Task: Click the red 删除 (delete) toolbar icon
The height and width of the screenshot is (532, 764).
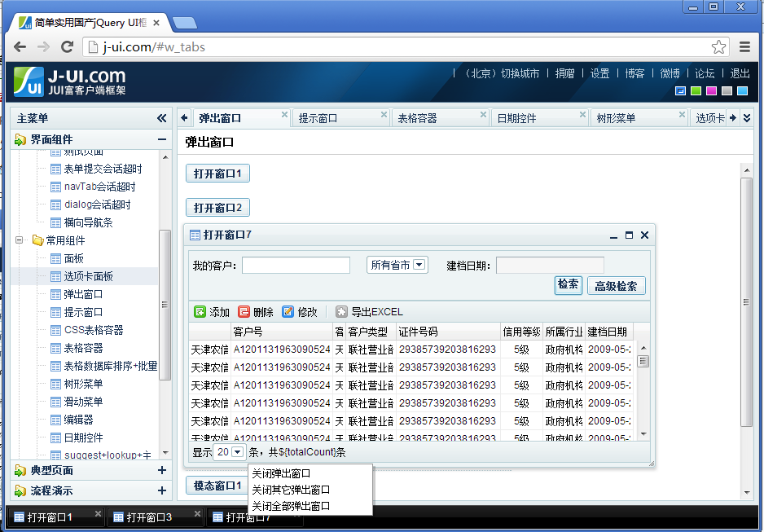Action: tap(244, 312)
